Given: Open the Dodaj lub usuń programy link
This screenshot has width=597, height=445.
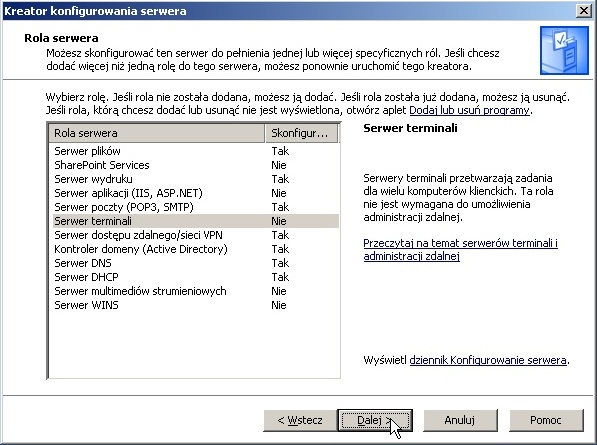Looking at the screenshot, I should [469, 110].
